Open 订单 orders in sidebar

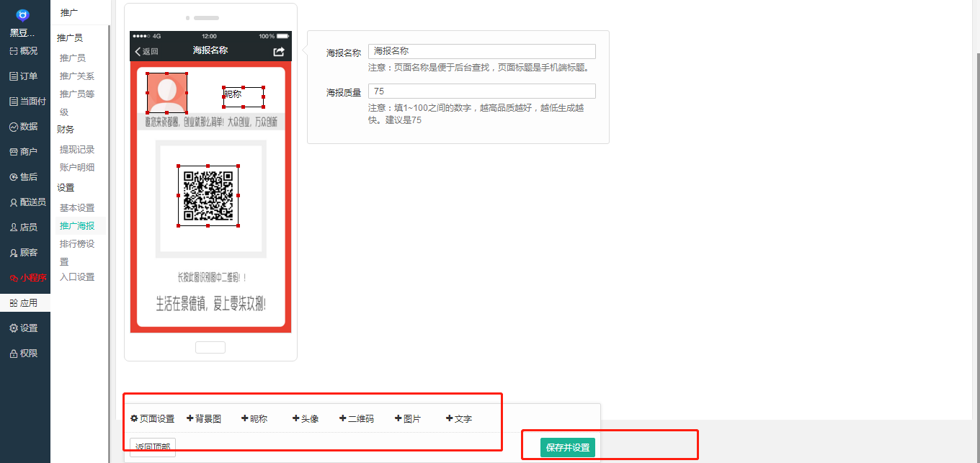click(x=24, y=76)
